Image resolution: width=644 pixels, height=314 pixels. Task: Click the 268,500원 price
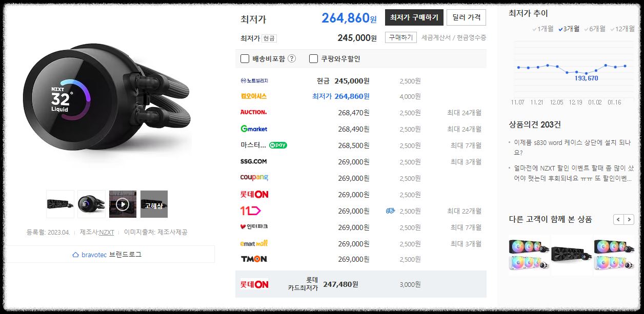pos(354,145)
